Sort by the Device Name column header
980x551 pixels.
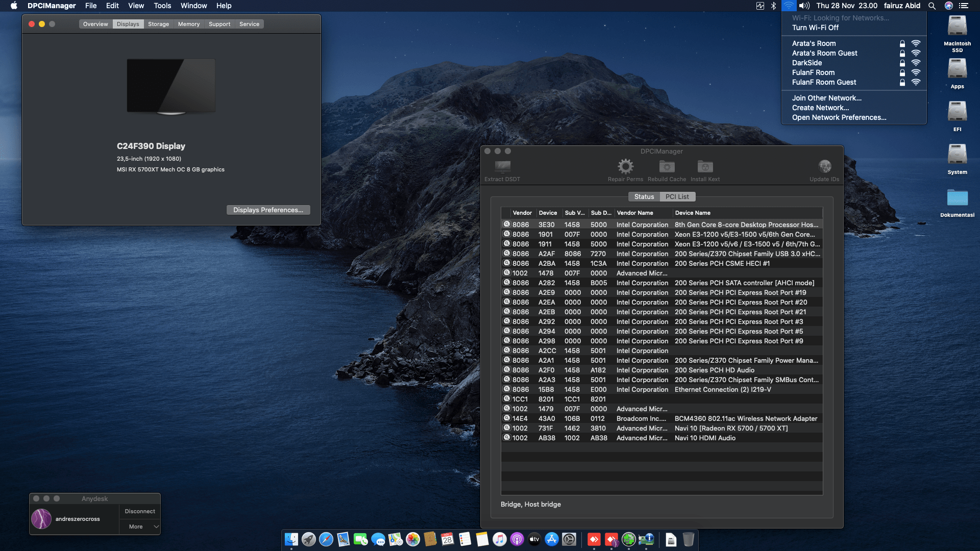(693, 213)
